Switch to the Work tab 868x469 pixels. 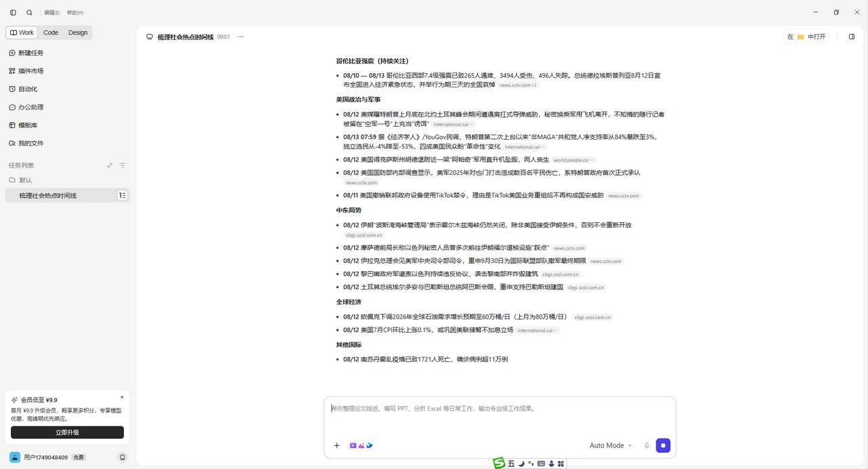click(22, 33)
